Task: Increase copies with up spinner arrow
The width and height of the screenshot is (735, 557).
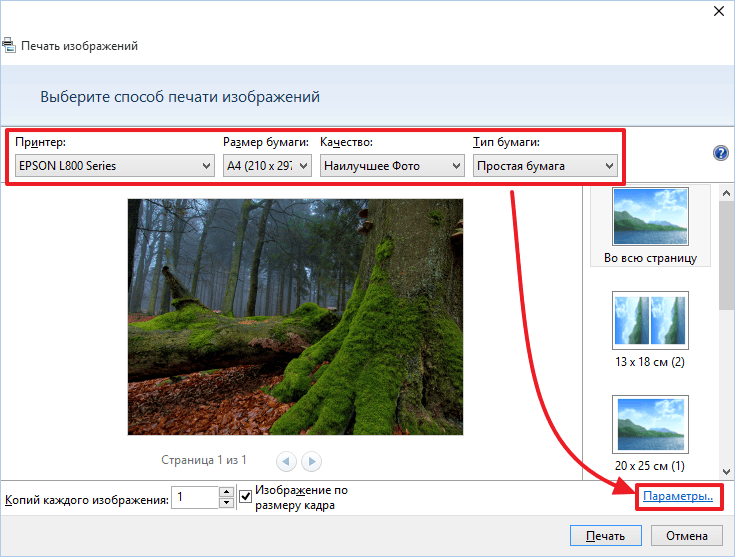Action: 226,492
